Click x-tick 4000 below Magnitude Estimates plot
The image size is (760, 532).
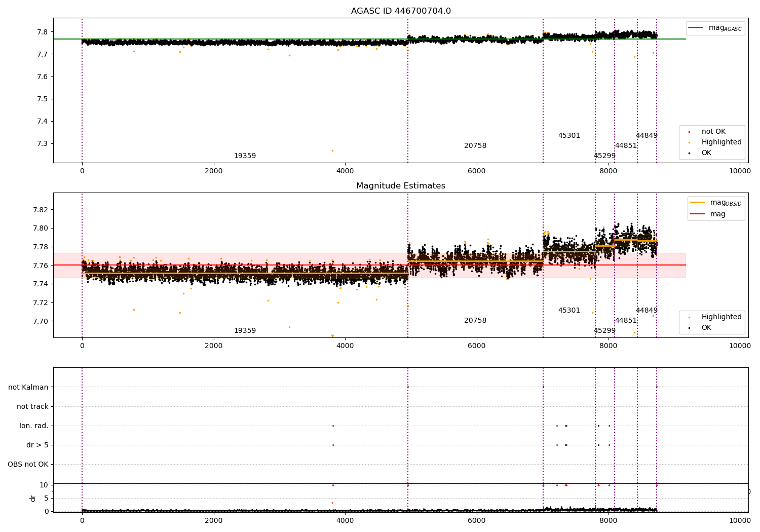tap(345, 346)
